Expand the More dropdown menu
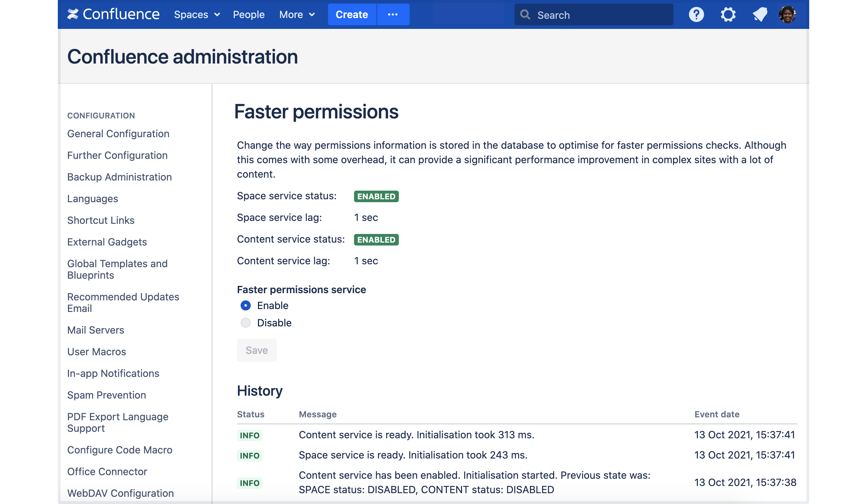This screenshot has height=504, width=867. (297, 14)
